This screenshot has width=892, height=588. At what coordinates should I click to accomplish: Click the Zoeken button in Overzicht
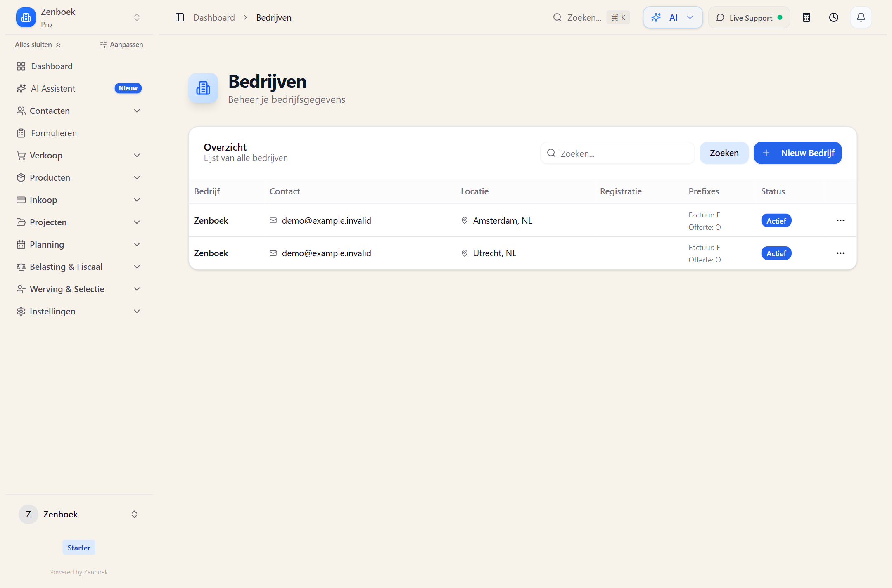pos(724,153)
